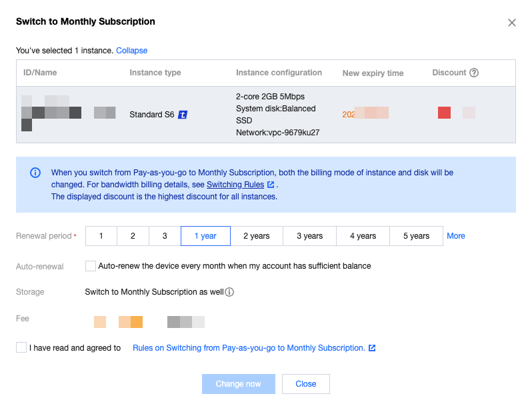Expand More renewal period options

point(456,236)
